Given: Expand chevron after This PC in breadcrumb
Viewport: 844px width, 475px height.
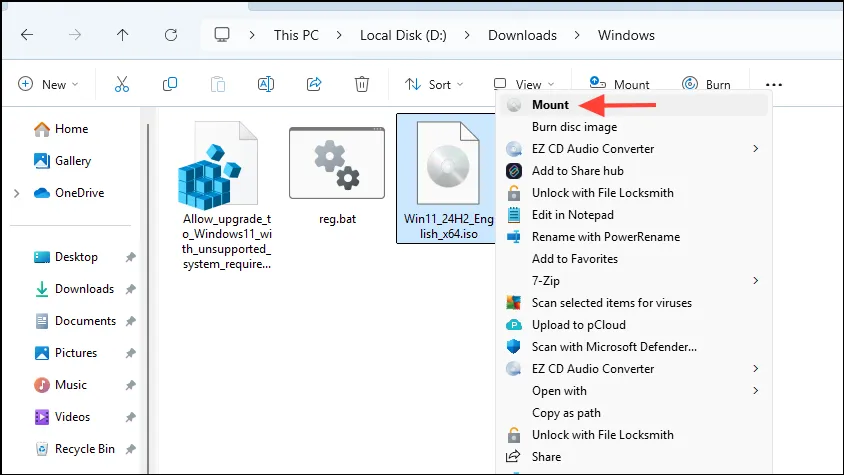Looking at the screenshot, I should [x=339, y=35].
